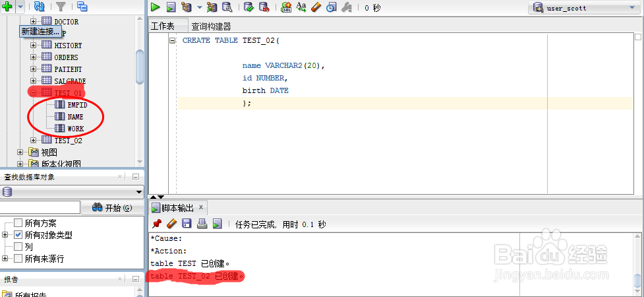The height and width of the screenshot is (297, 644).
Task: Open an unshared SQL worksheet
Action: click(x=286, y=7)
